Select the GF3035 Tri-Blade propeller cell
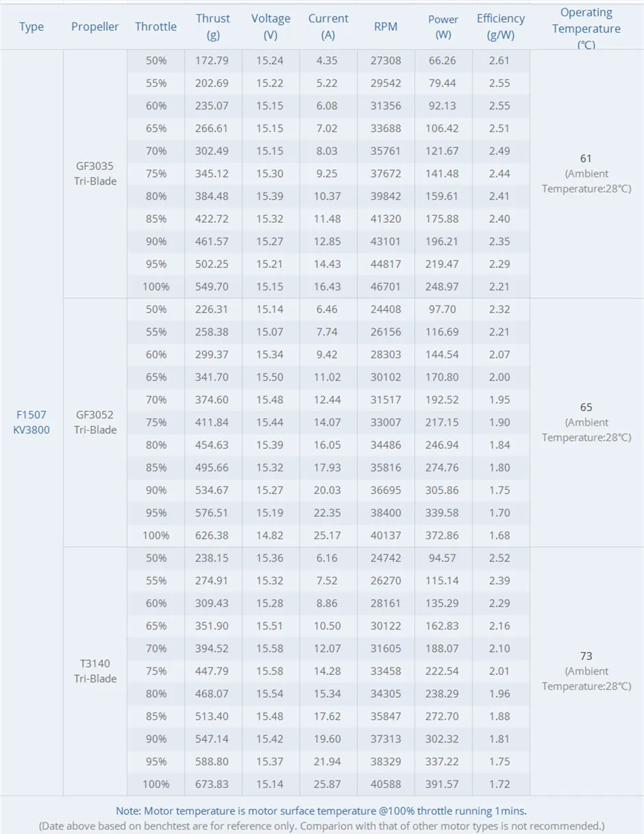The width and height of the screenshot is (644, 834). pos(95,173)
